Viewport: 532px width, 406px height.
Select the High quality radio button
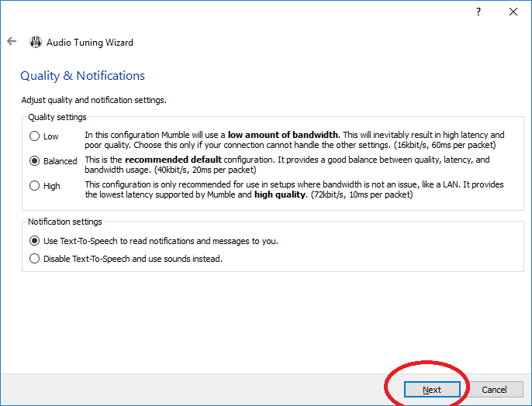(34, 186)
